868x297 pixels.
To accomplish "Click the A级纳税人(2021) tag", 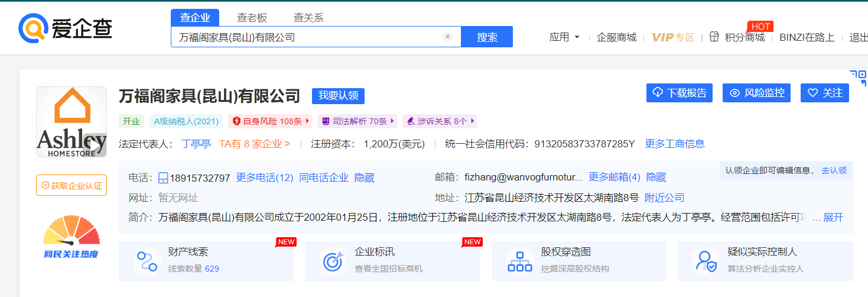I will coord(186,121).
